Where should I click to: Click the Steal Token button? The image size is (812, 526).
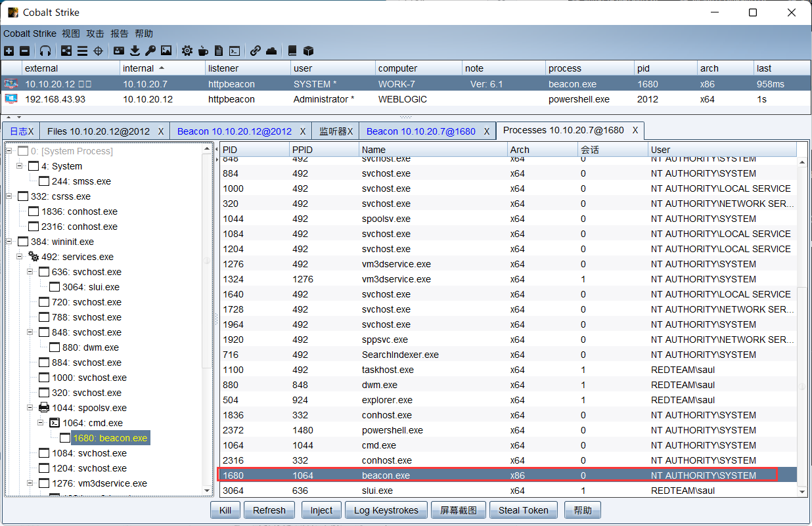524,510
